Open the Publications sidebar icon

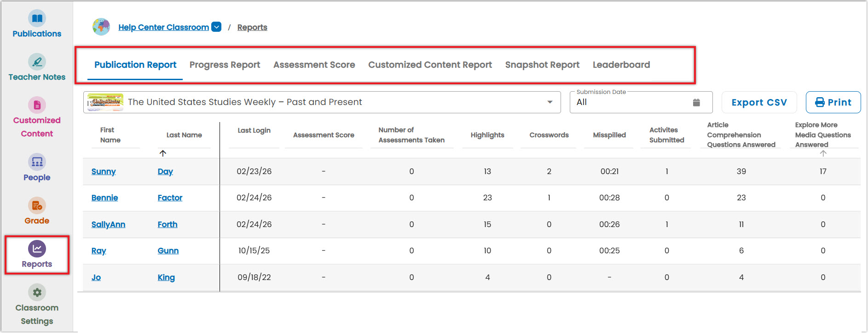click(37, 18)
